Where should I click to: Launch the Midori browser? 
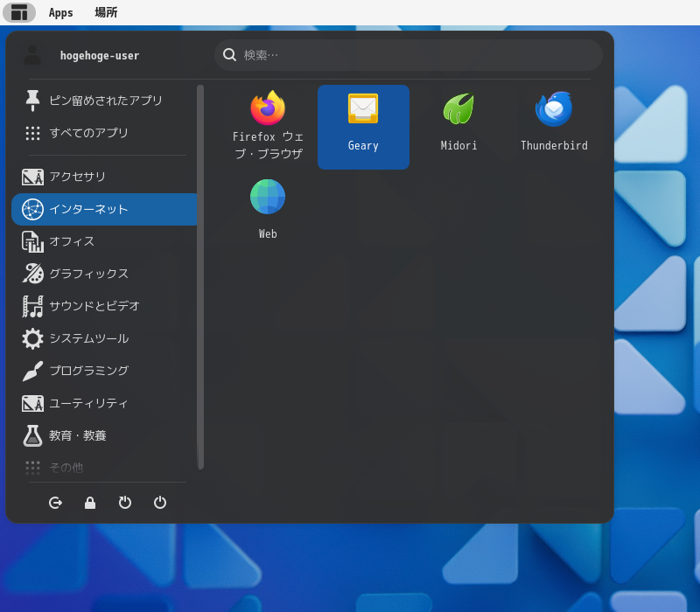pyautogui.click(x=458, y=127)
